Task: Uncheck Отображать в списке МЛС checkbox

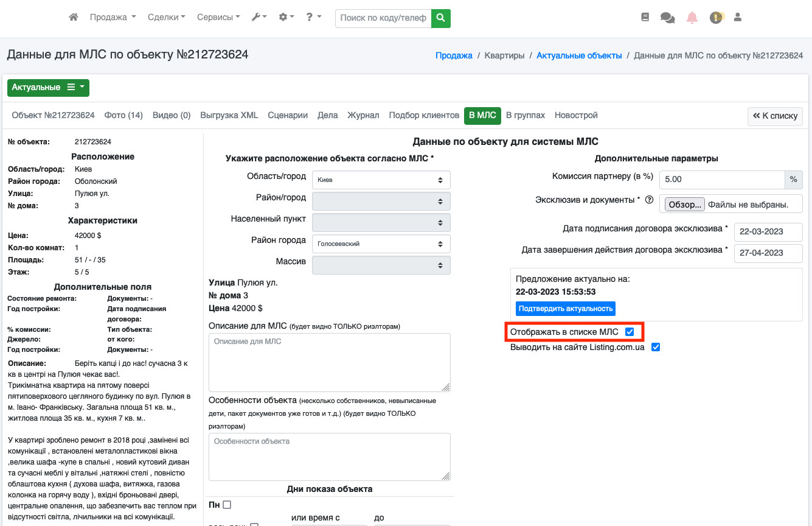Action: click(630, 332)
